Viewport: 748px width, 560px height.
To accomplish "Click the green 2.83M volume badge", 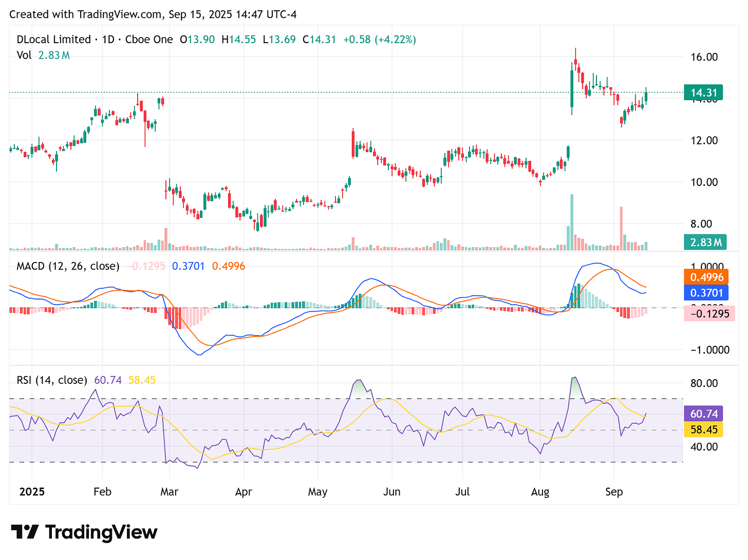I will [704, 242].
